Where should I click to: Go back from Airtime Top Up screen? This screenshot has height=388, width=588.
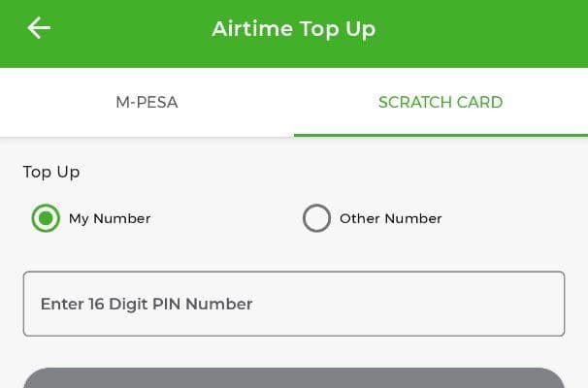click(39, 28)
